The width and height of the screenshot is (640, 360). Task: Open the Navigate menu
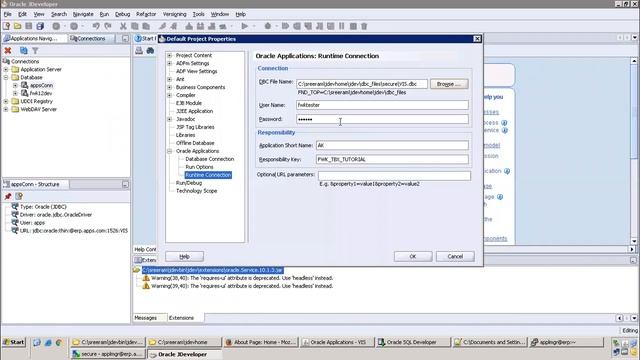click(x=83, y=14)
